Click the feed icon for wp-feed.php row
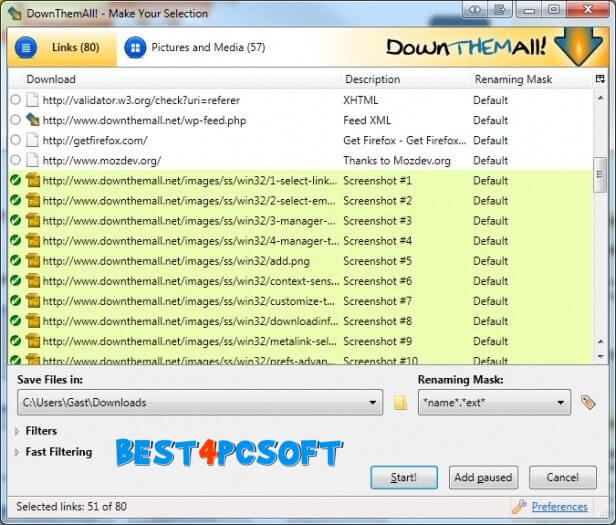The width and height of the screenshot is (616, 525). (33, 120)
